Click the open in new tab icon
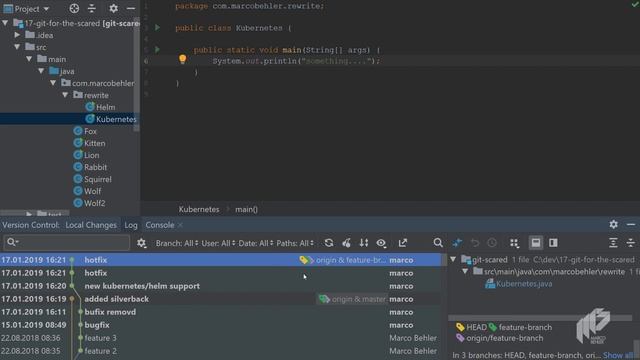640x360 pixels. [x=403, y=243]
